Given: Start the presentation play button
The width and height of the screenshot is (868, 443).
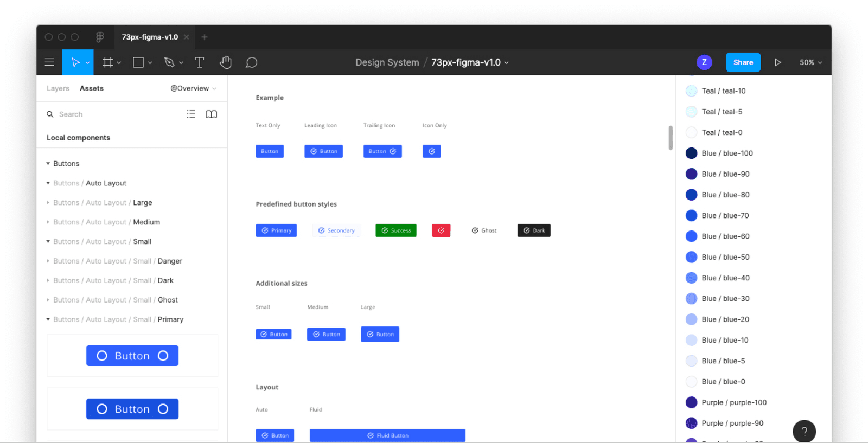Looking at the screenshot, I should 778,62.
